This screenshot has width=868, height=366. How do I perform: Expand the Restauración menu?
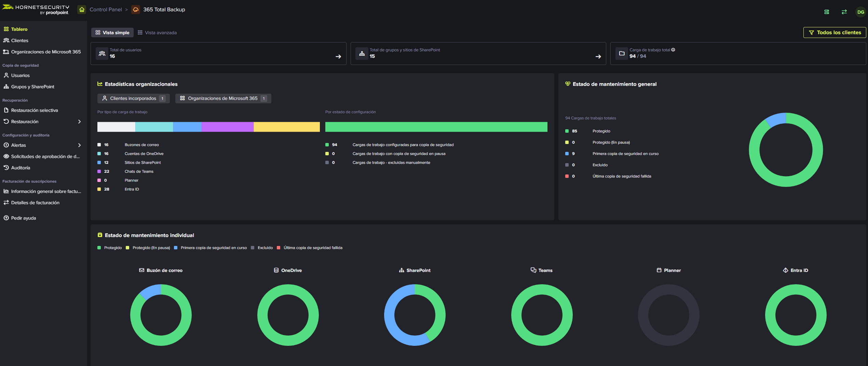coord(79,121)
